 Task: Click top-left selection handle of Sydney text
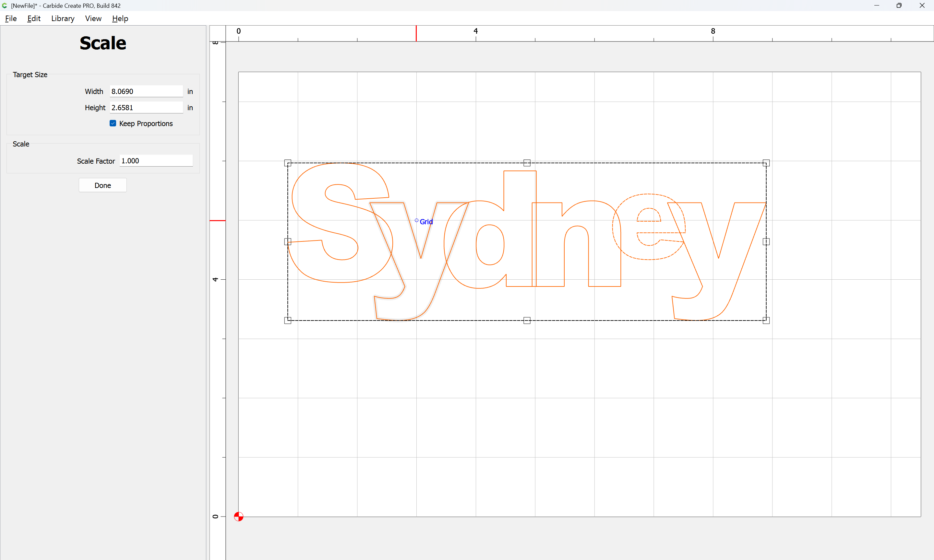click(x=288, y=163)
